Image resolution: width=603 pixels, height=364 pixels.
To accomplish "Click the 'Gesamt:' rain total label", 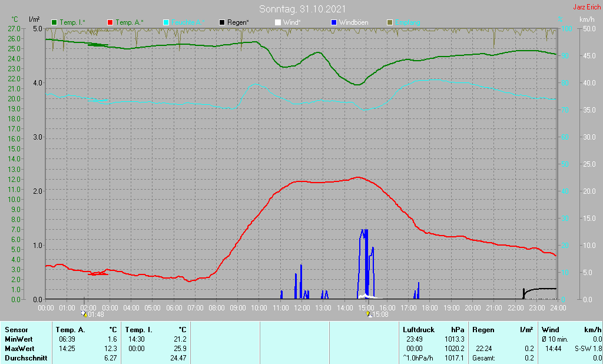I will pyautogui.click(x=484, y=358).
